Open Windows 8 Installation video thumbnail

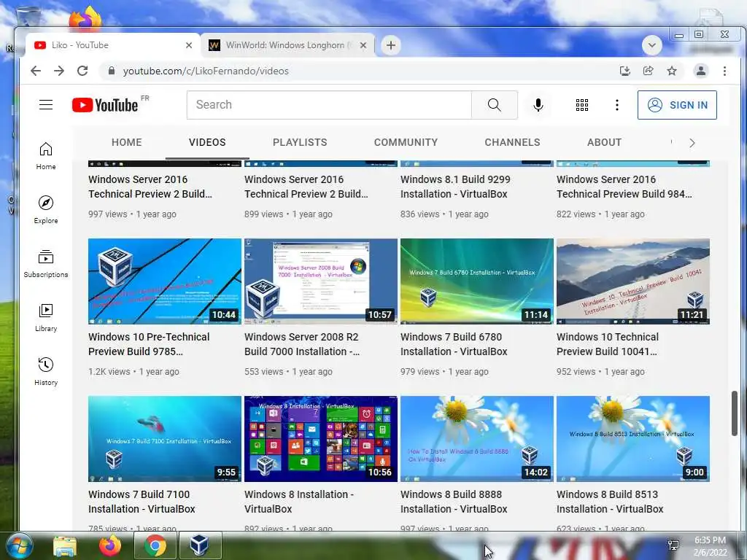321,439
